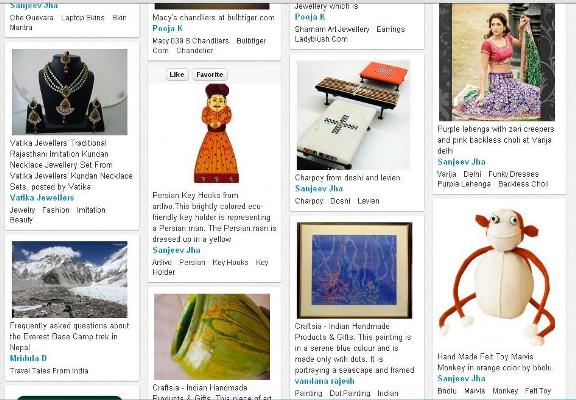Open the Persian man key holder image
576x400 pixels.
216,133
